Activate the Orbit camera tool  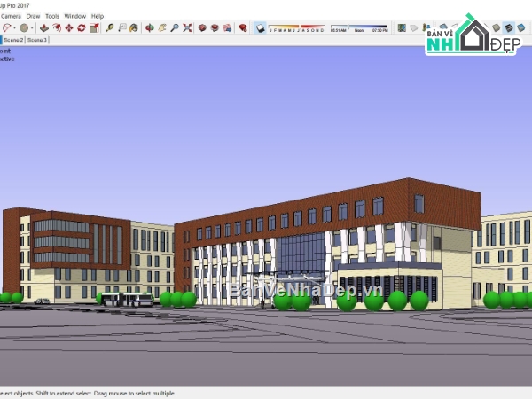[x=149, y=27]
